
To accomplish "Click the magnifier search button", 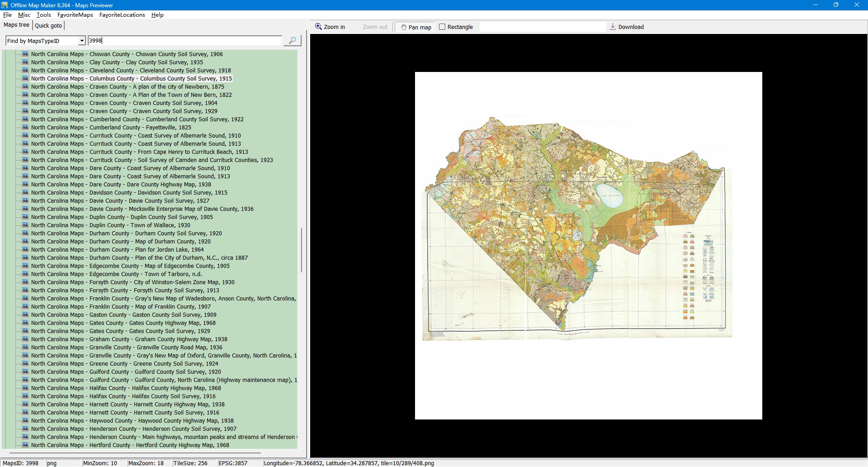I will 292,41.
